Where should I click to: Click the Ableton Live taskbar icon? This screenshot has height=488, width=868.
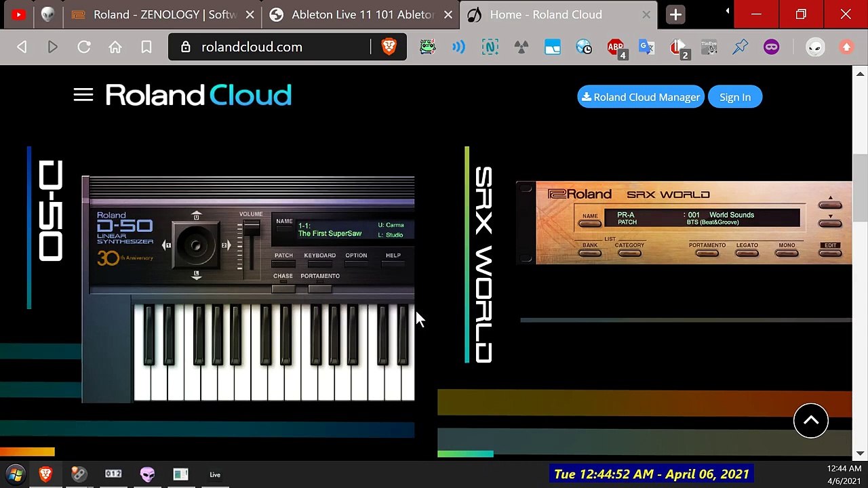(x=215, y=474)
